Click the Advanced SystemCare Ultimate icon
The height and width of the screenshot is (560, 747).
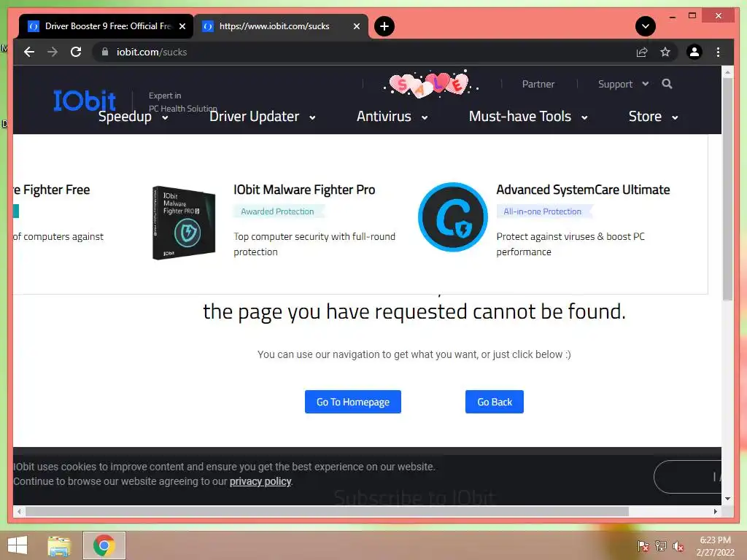pyautogui.click(x=452, y=217)
